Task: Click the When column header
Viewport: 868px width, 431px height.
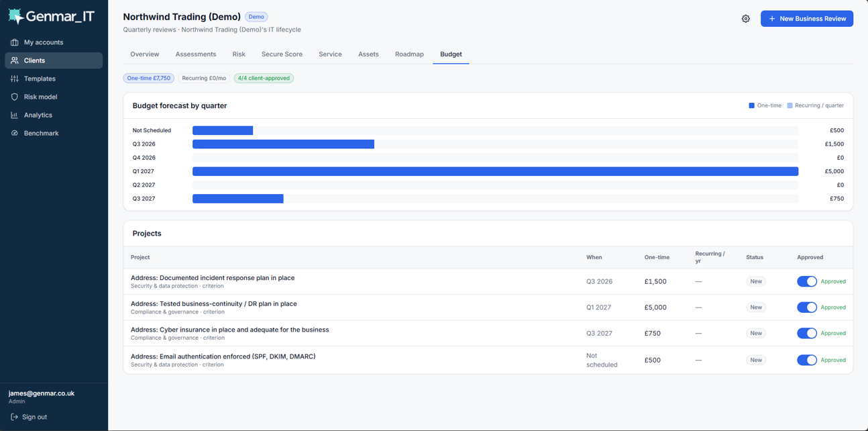Action: pos(594,257)
